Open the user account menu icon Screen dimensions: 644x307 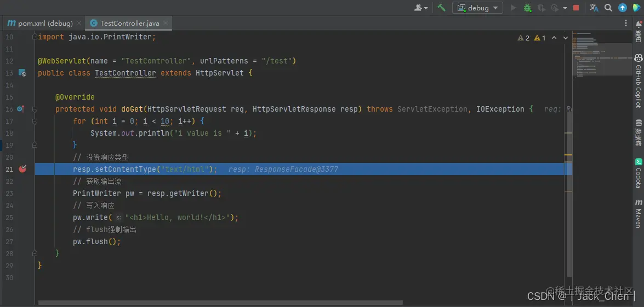coord(421,7)
